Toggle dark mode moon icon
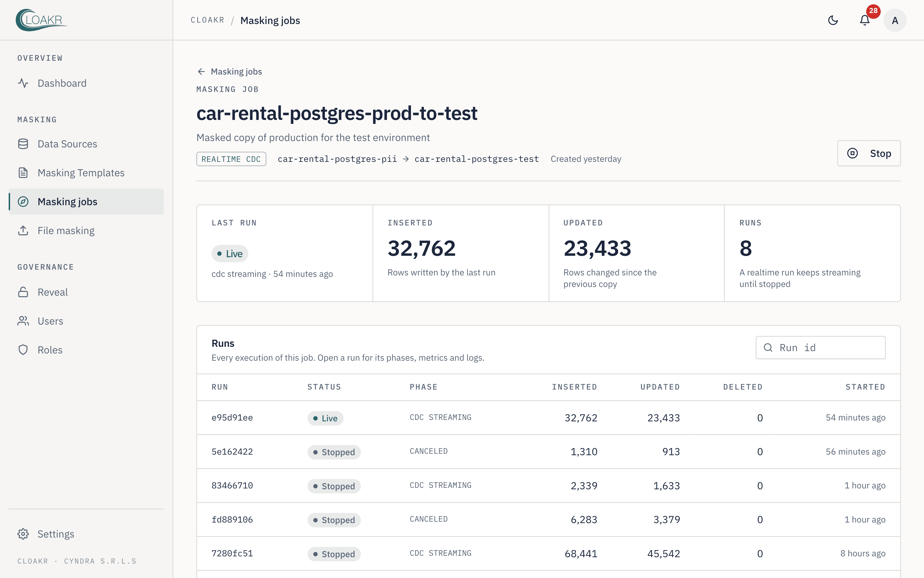 point(833,20)
